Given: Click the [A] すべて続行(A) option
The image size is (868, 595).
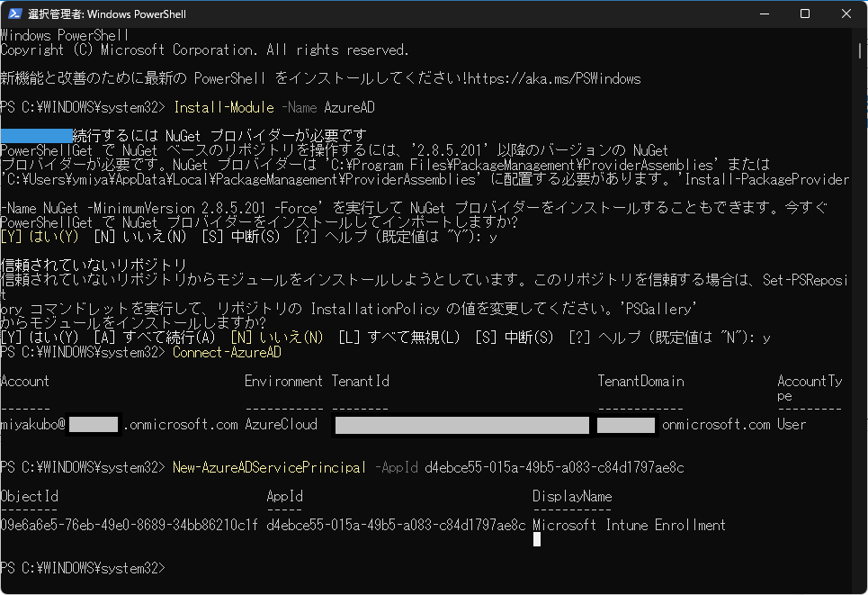Looking at the screenshot, I should click(x=155, y=338).
